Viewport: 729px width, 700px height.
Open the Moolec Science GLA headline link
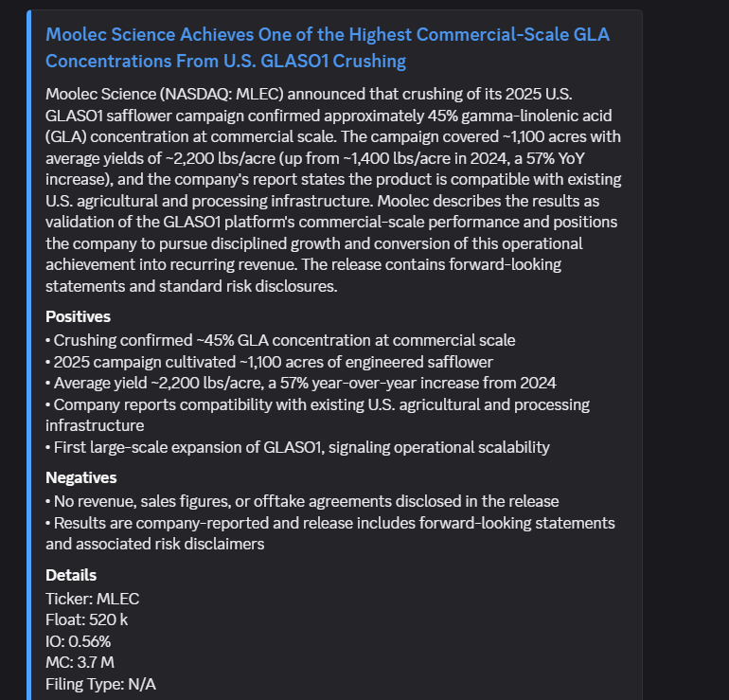(328, 48)
